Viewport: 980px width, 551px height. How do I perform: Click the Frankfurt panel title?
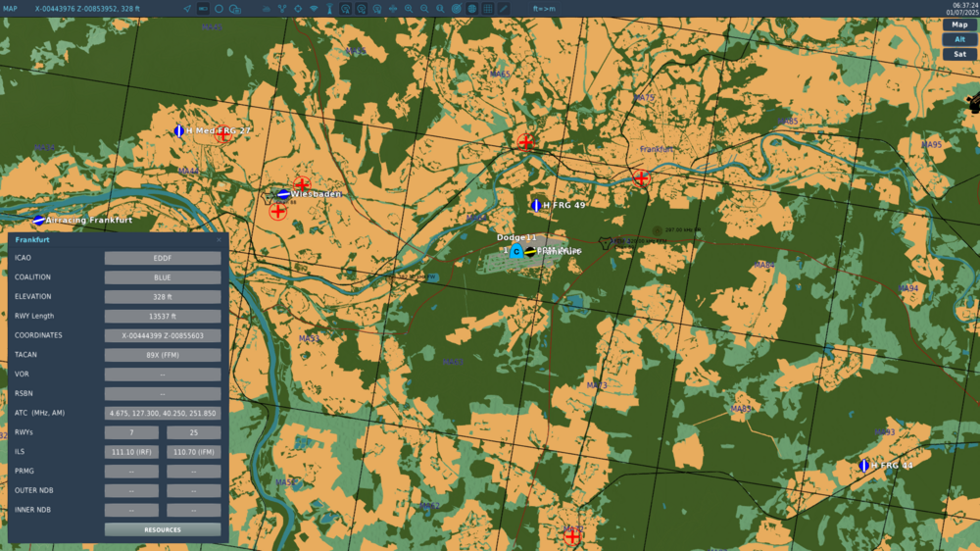[x=32, y=239]
